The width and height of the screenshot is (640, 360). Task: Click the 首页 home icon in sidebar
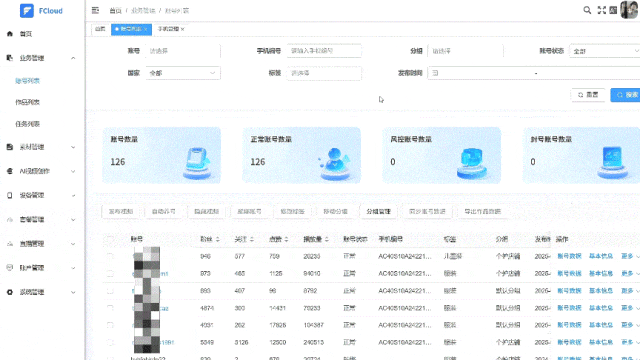(10, 34)
